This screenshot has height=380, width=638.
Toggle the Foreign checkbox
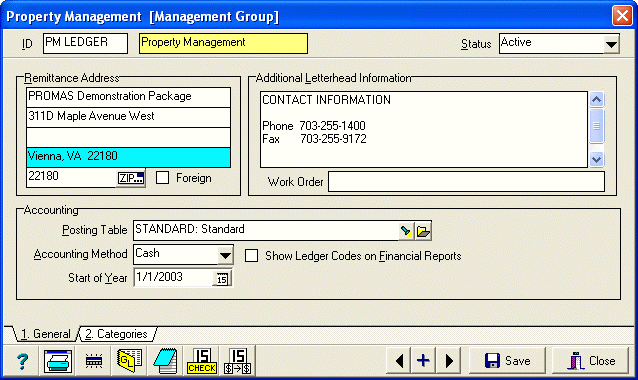(x=162, y=178)
